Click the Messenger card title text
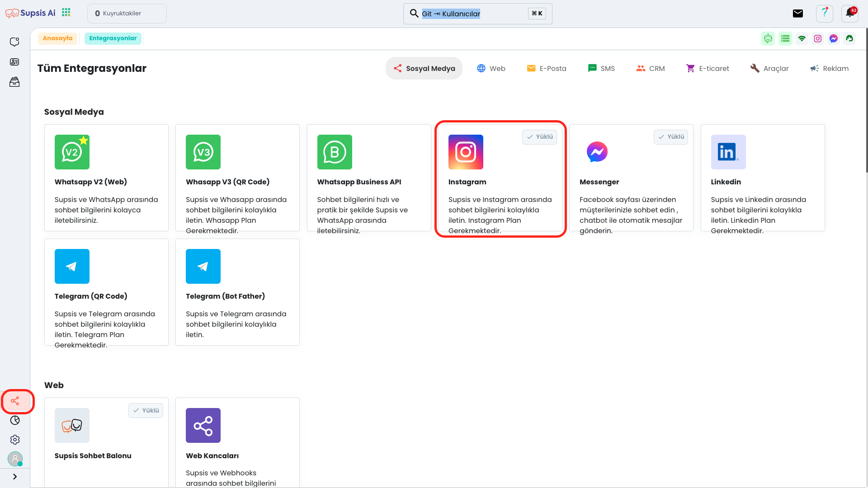The height and width of the screenshot is (488, 868). [599, 182]
